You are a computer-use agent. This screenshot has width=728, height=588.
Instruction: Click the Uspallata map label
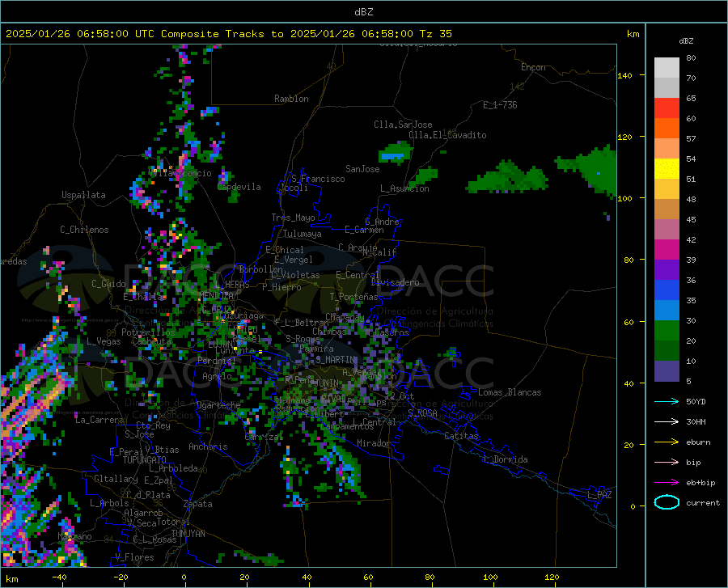pos(83,195)
